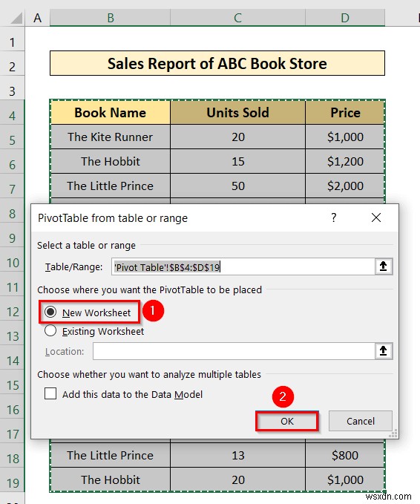Open the dialog help question mark

pyautogui.click(x=334, y=218)
